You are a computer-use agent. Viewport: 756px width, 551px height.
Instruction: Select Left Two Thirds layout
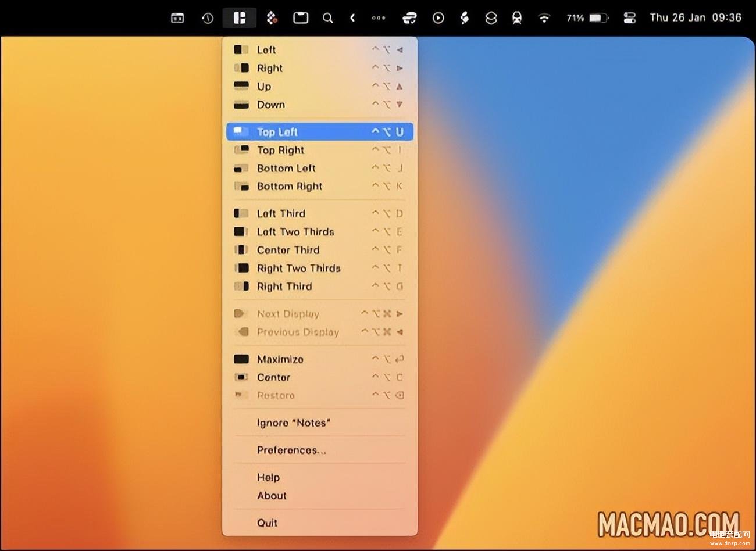(x=319, y=231)
